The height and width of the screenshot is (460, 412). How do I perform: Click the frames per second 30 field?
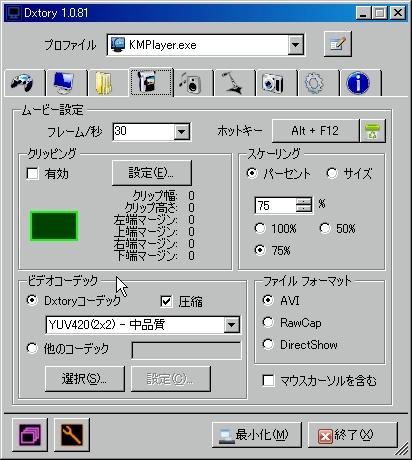pyautogui.click(x=144, y=131)
